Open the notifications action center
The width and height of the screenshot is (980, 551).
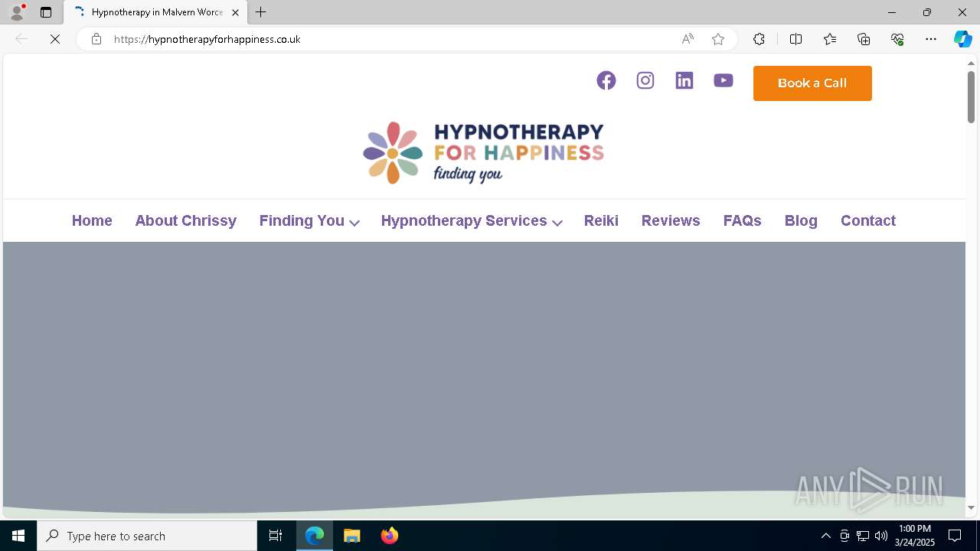955,536
